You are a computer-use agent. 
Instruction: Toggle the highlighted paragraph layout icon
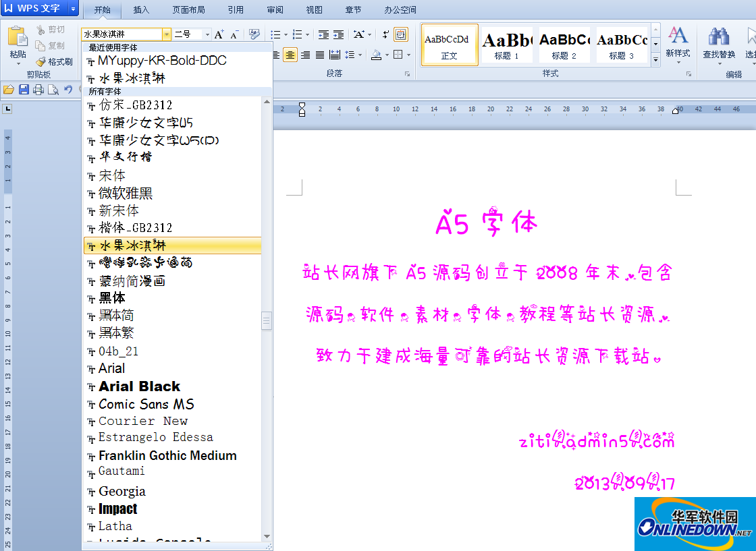[x=401, y=34]
